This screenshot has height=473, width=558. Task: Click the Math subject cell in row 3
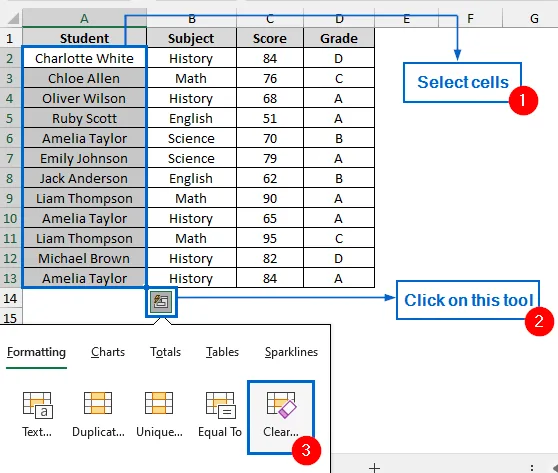point(191,78)
